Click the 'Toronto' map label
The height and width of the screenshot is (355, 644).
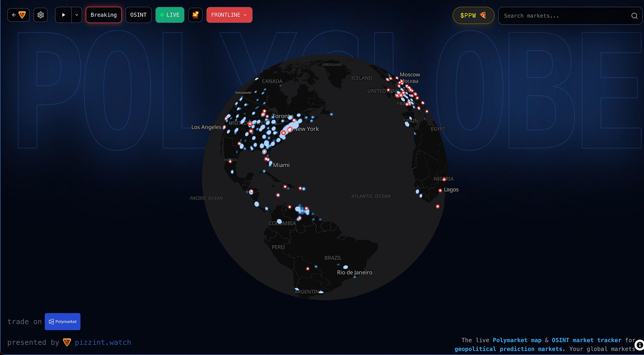[283, 116]
